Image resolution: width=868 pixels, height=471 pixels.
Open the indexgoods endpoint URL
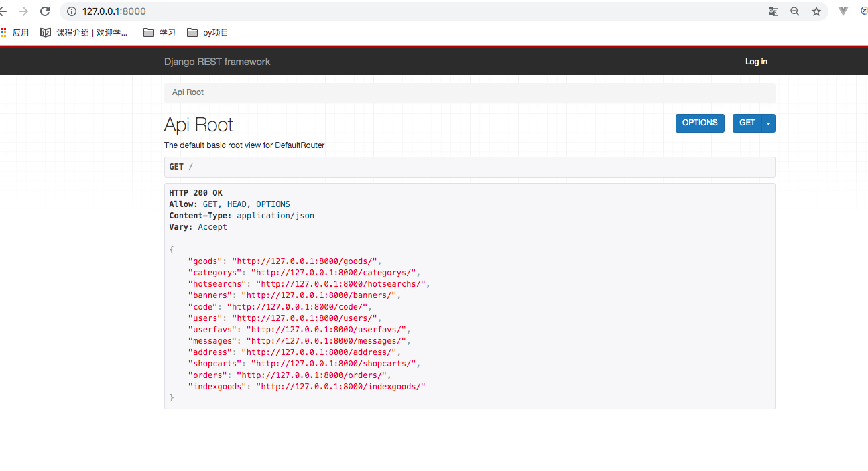(x=341, y=387)
